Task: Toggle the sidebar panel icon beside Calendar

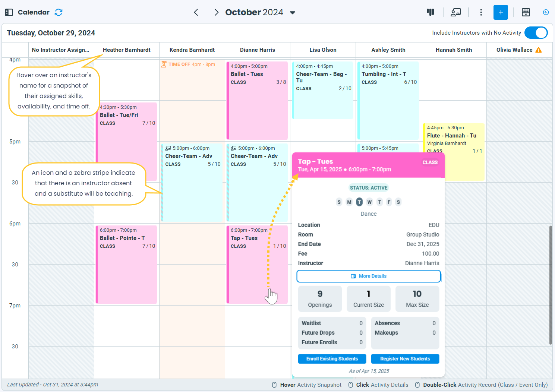Action: (9, 12)
